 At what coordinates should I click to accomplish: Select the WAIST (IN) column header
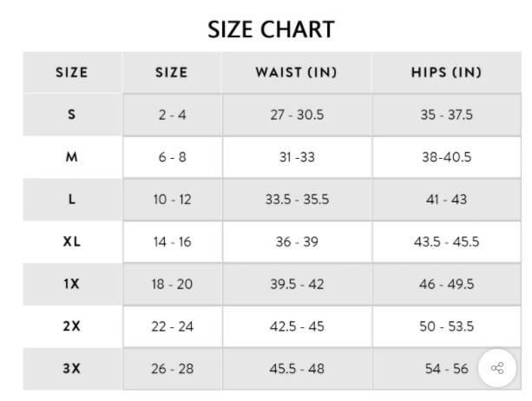(296, 73)
